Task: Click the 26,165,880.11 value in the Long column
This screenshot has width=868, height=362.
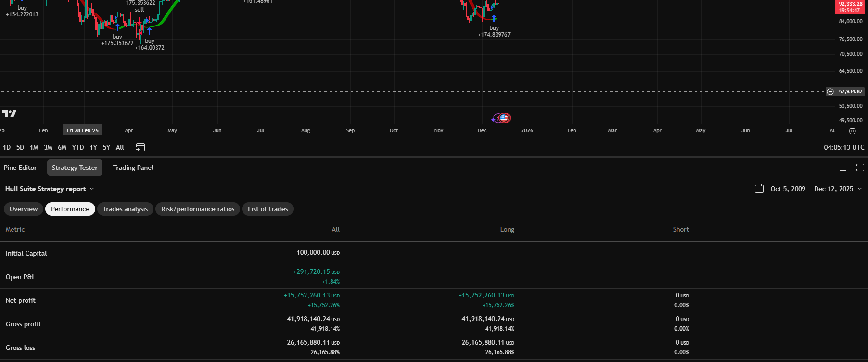Action: 488,343
